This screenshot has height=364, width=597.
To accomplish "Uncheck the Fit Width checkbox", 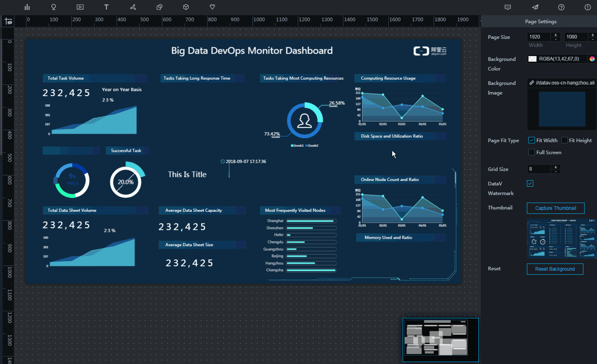I will (532, 140).
